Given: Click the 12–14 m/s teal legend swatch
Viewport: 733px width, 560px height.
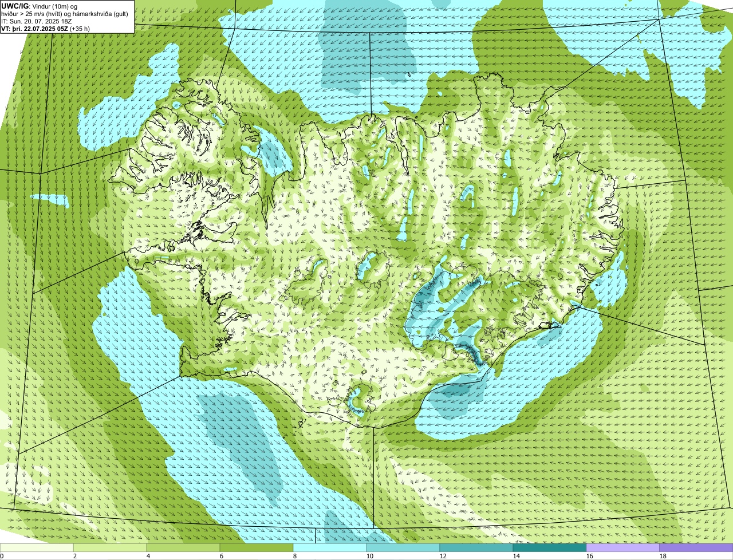Looking at the screenshot, I should coord(476,547).
